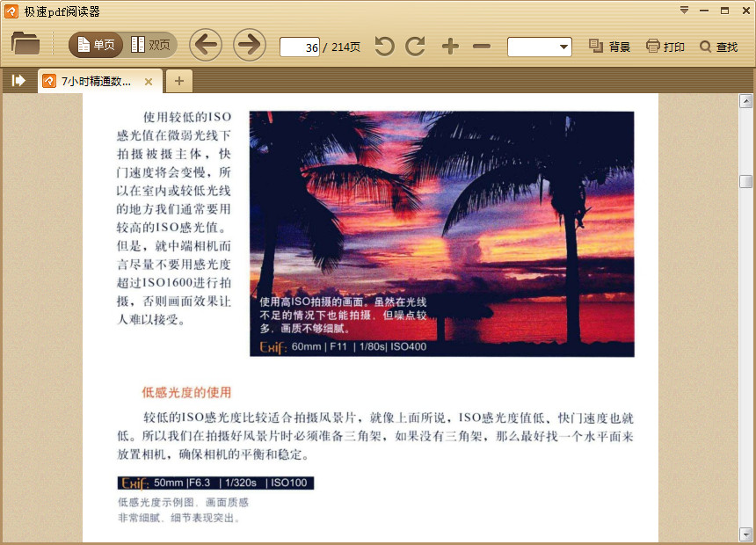
Task: Rotate page counterclockwise
Action: 384,47
